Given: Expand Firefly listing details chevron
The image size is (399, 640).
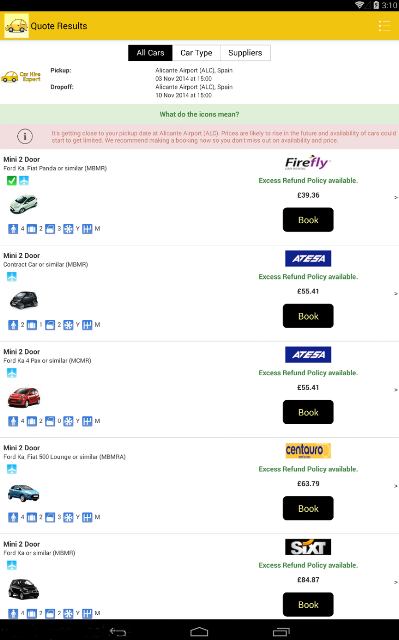Looking at the screenshot, I should pos(395,198).
